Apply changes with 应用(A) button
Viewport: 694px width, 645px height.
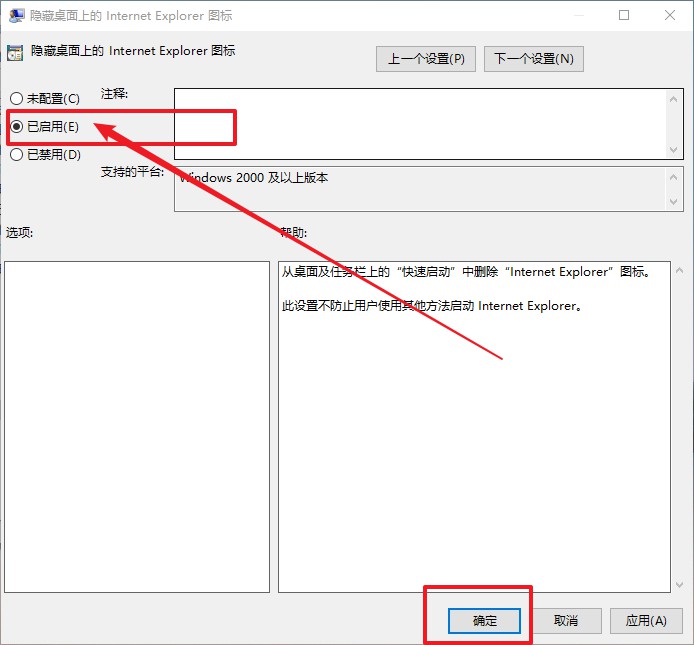[x=646, y=621]
